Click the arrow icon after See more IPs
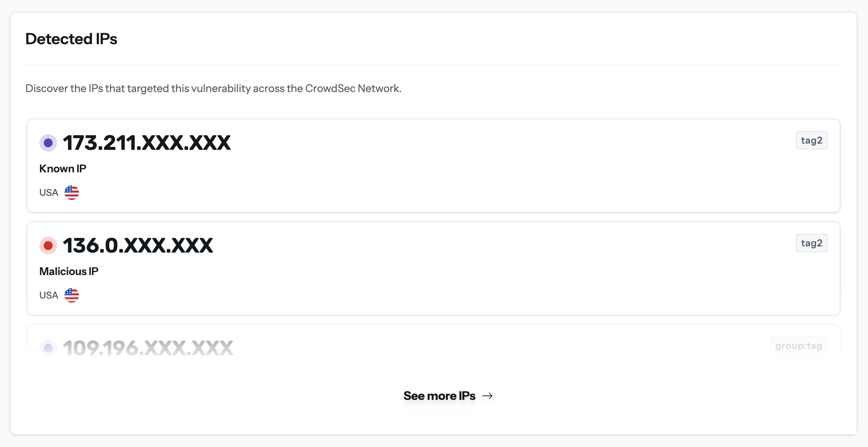The height and width of the screenshot is (447, 868). [488, 396]
